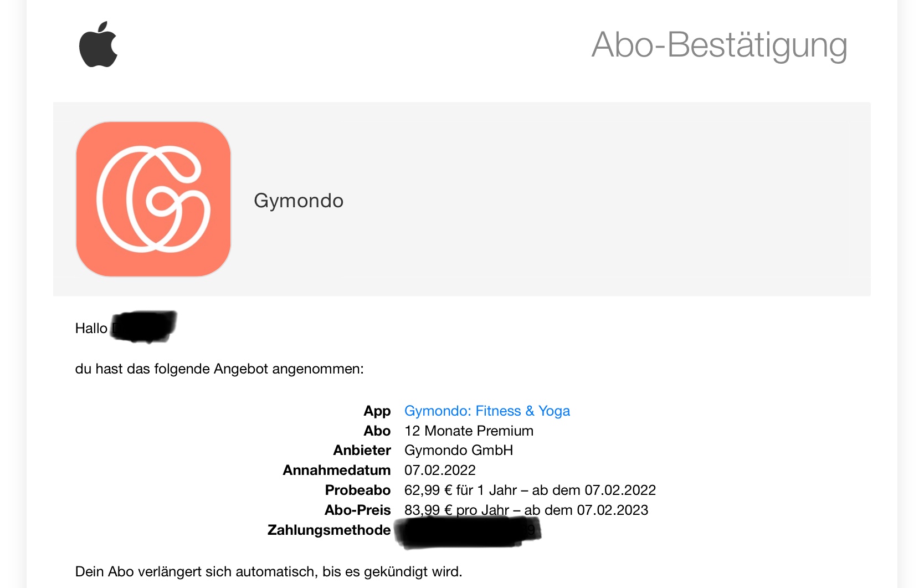Click the 12 Monate Premium text
The height and width of the screenshot is (588, 924).
[469, 431]
